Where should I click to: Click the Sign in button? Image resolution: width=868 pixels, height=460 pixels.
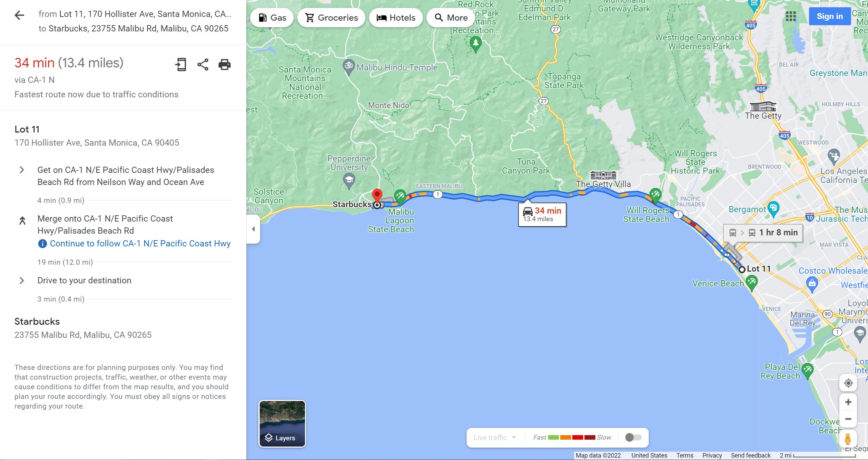click(x=830, y=16)
